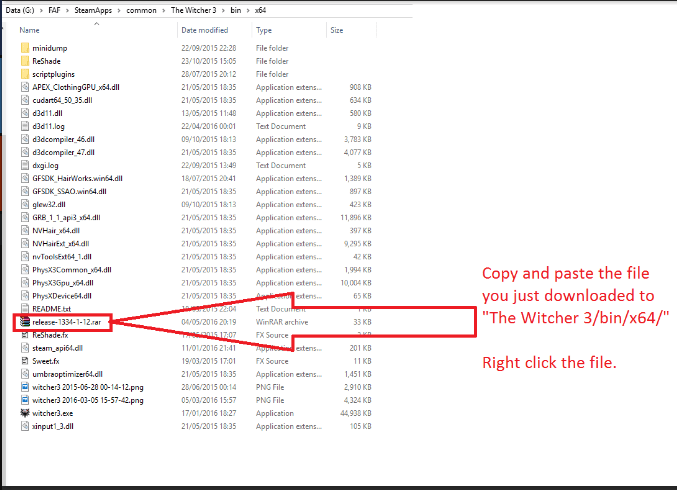Screen dimensions: 677x490
Task: Select file name witcher3.exe
Action: (x=53, y=413)
